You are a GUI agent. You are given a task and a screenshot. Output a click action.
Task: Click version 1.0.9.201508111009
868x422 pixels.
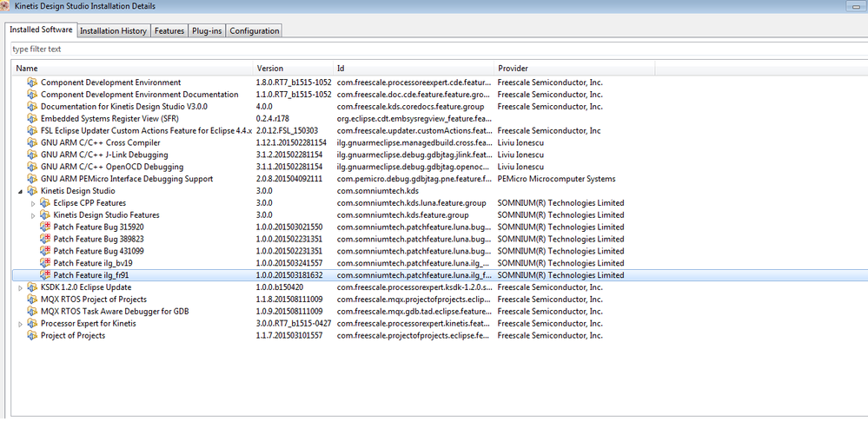(289, 312)
